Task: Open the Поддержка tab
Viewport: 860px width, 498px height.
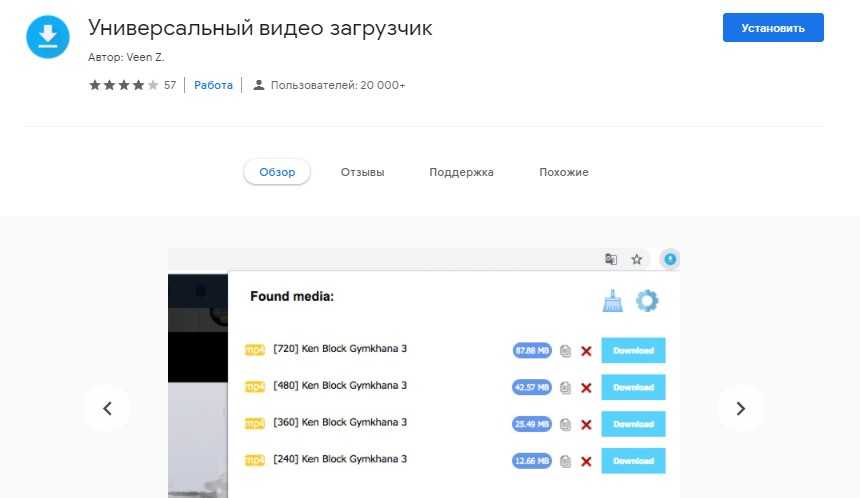Action: pos(461,172)
